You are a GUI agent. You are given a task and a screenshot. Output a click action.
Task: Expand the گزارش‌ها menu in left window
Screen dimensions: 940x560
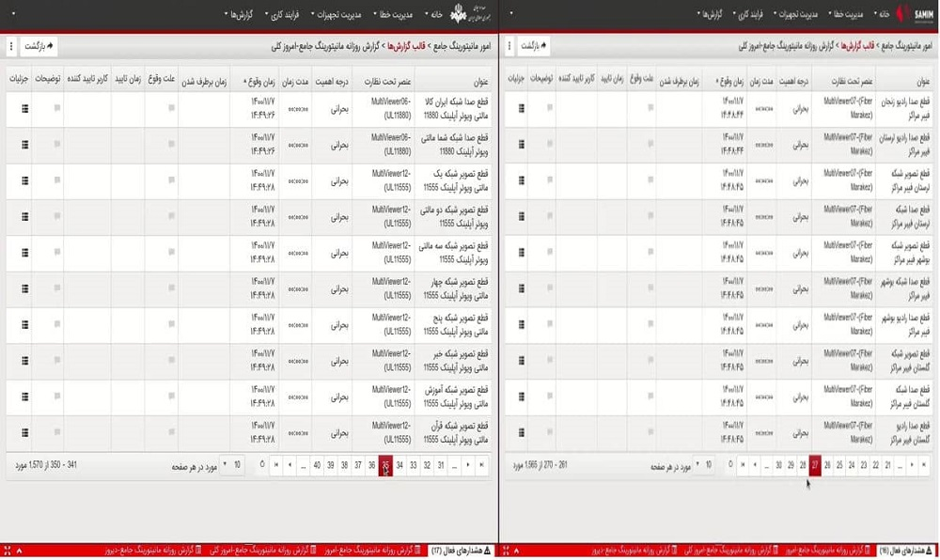tap(239, 14)
